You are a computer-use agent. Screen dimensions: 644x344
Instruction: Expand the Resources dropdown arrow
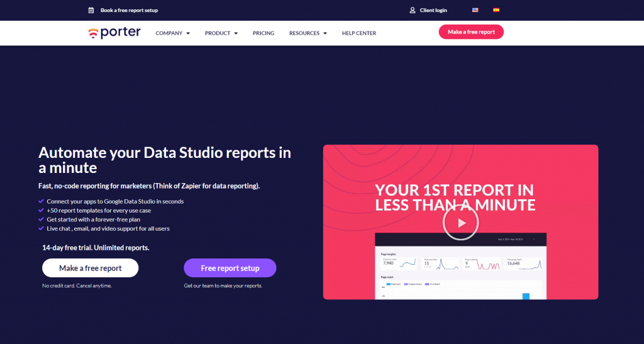(325, 33)
